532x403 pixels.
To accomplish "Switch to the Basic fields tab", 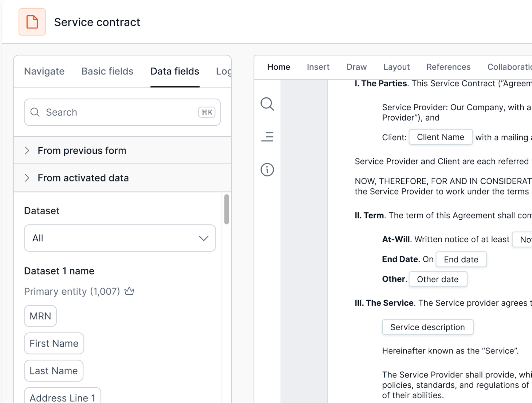I will [107, 71].
